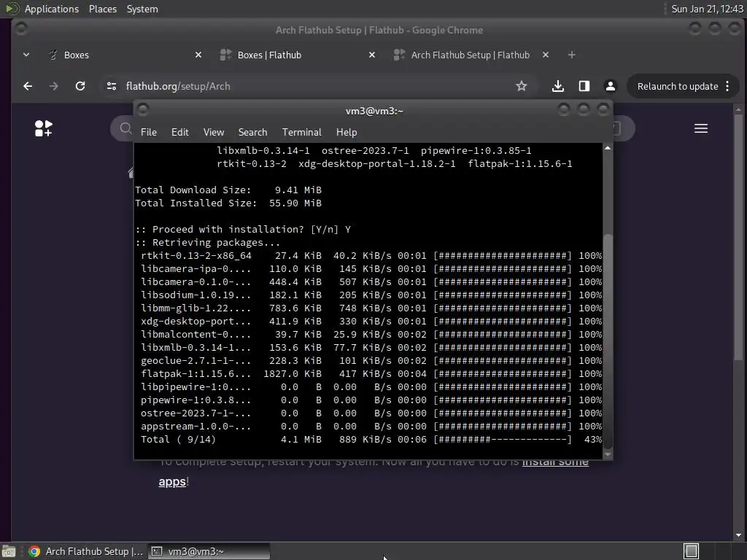Close the Boxes | Flathub tab
This screenshot has width=747, height=560.
tap(372, 55)
